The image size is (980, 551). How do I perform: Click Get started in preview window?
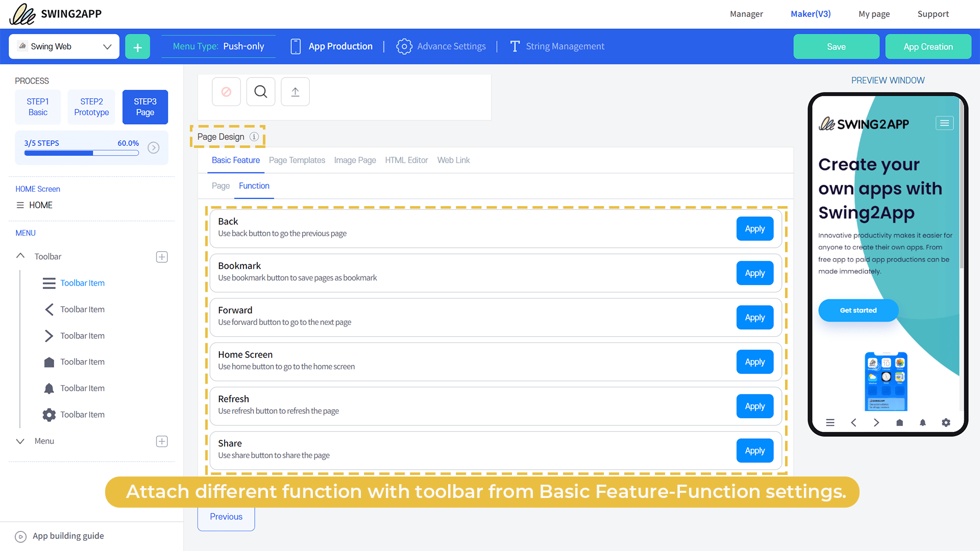858,310
